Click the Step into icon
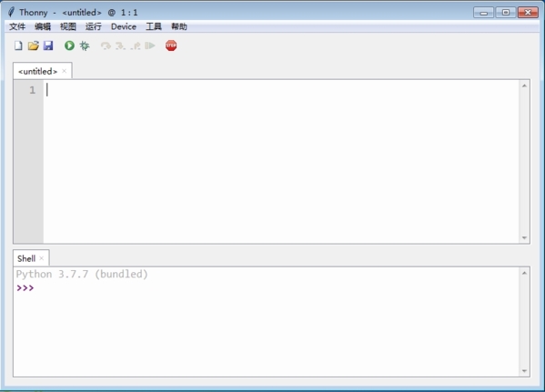This screenshot has height=392, width=545. [121, 45]
